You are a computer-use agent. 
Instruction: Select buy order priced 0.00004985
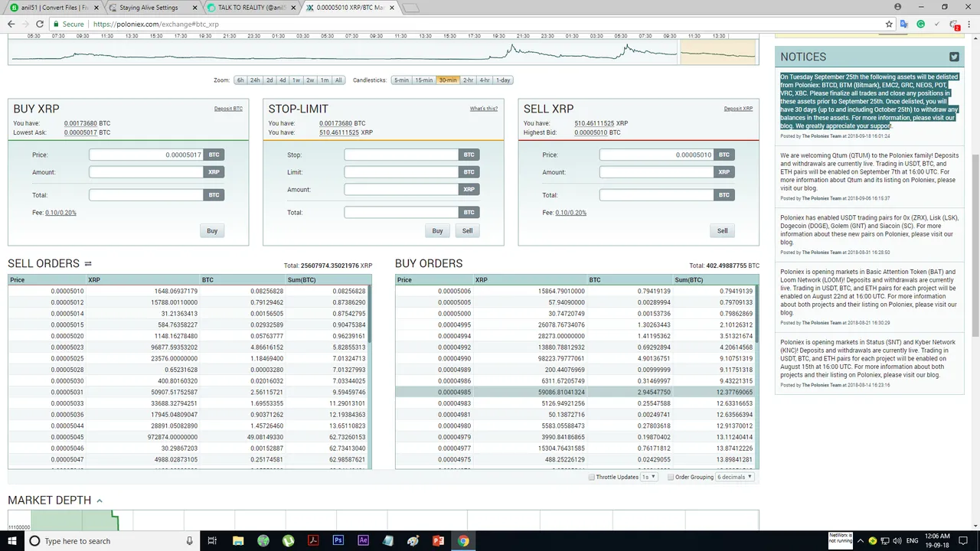(575, 392)
